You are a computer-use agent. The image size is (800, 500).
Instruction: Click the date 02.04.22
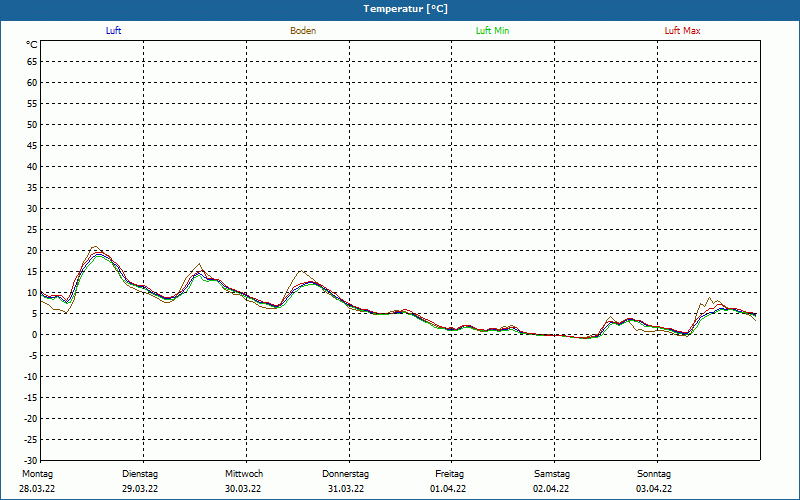(x=551, y=489)
